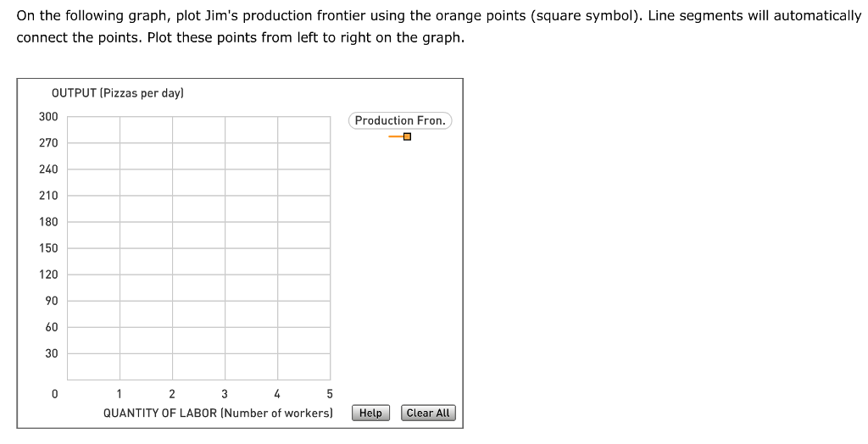Click the Production Fron. legend label
Image resolution: width=868 pixels, height=444 pixels.
point(400,120)
